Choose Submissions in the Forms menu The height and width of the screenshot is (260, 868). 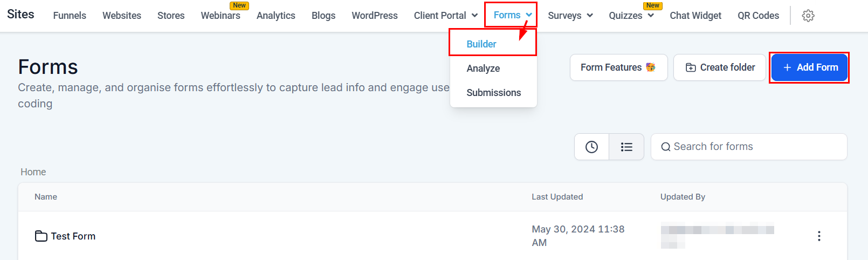point(493,93)
